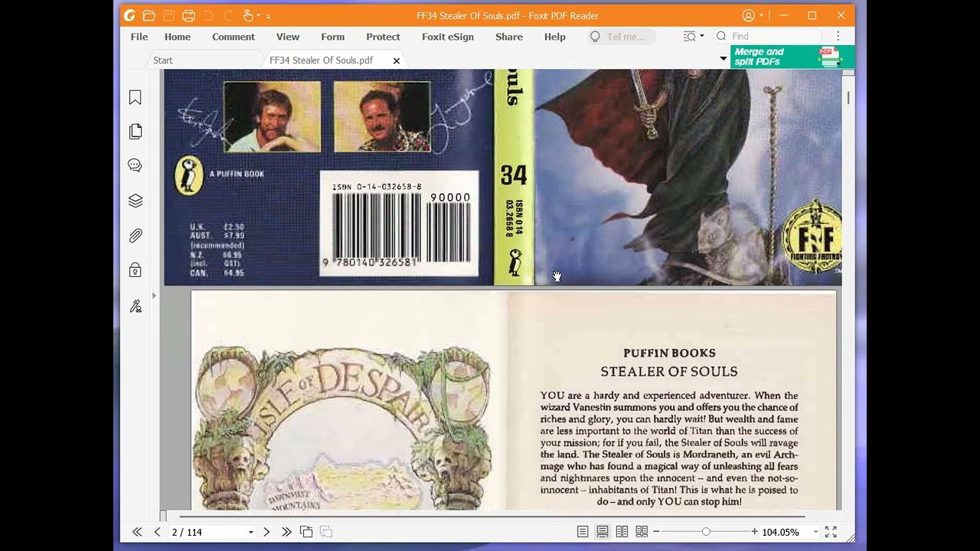Screen dimensions: 980x551
Task: Open the Pages thumbnails panel
Action: coord(136,132)
